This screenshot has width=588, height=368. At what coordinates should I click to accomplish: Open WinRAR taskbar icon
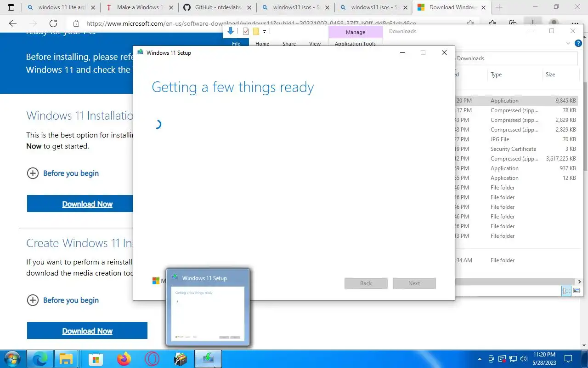coord(181,359)
